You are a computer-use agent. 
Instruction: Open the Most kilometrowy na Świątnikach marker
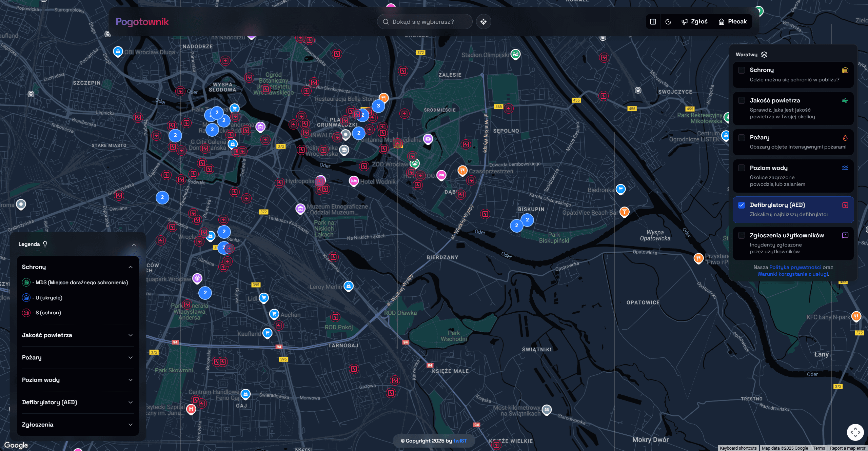point(546,410)
